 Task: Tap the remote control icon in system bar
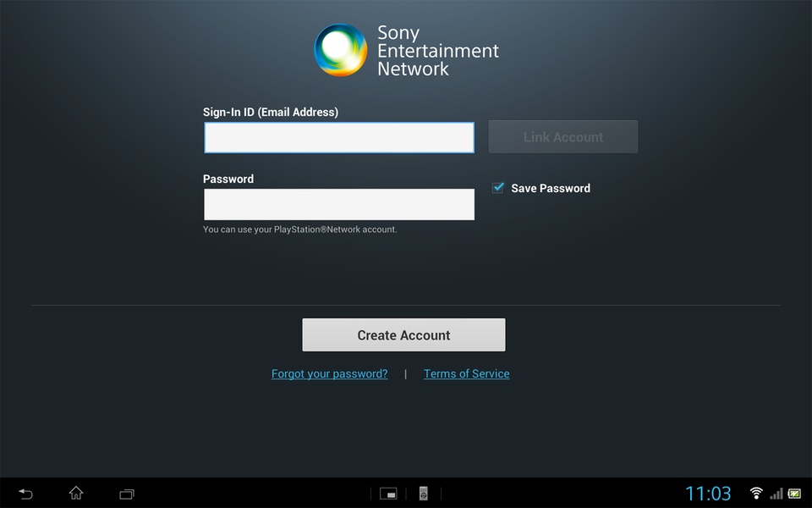pyautogui.click(x=423, y=494)
